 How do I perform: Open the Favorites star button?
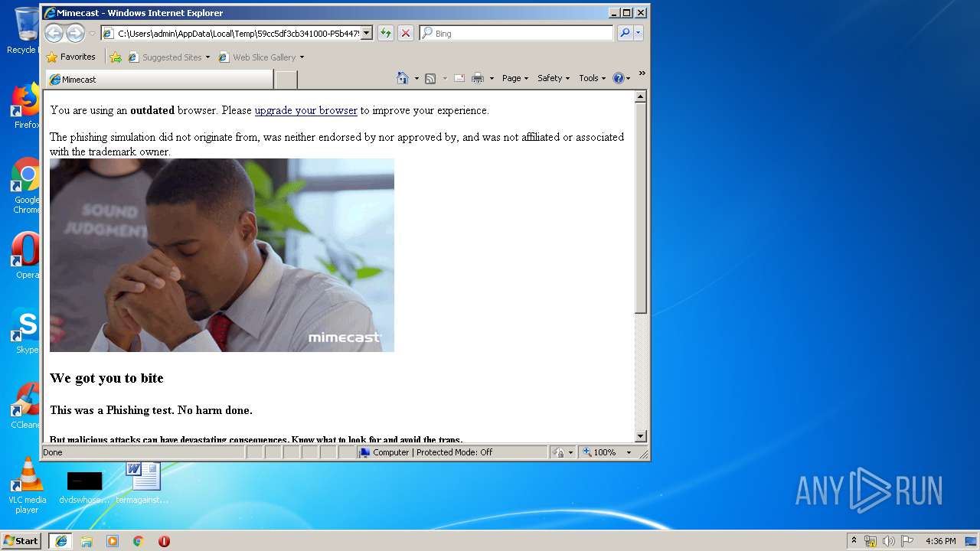click(x=70, y=57)
